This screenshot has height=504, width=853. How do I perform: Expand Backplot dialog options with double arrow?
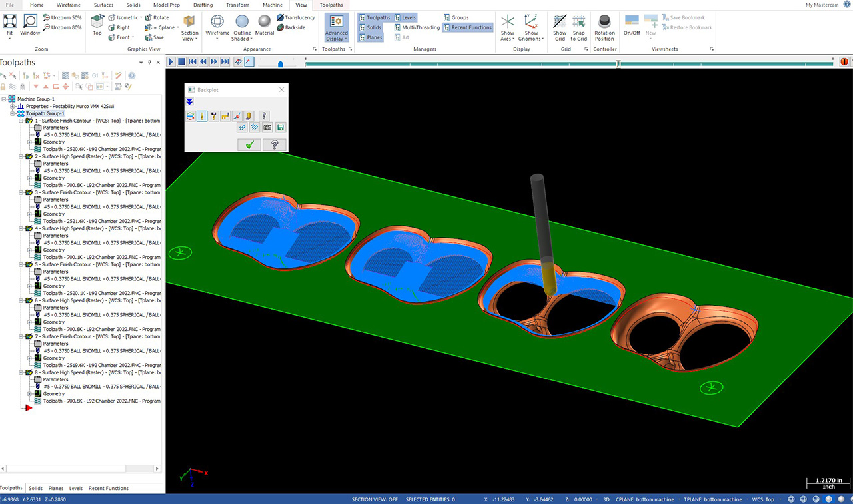pyautogui.click(x=189, y=101)
